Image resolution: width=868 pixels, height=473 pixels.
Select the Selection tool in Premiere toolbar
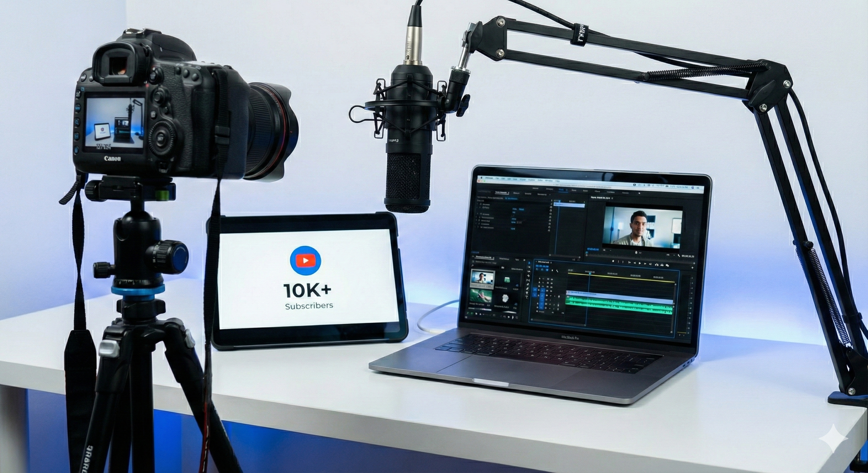pyautogui.click(x=530, y=263)
